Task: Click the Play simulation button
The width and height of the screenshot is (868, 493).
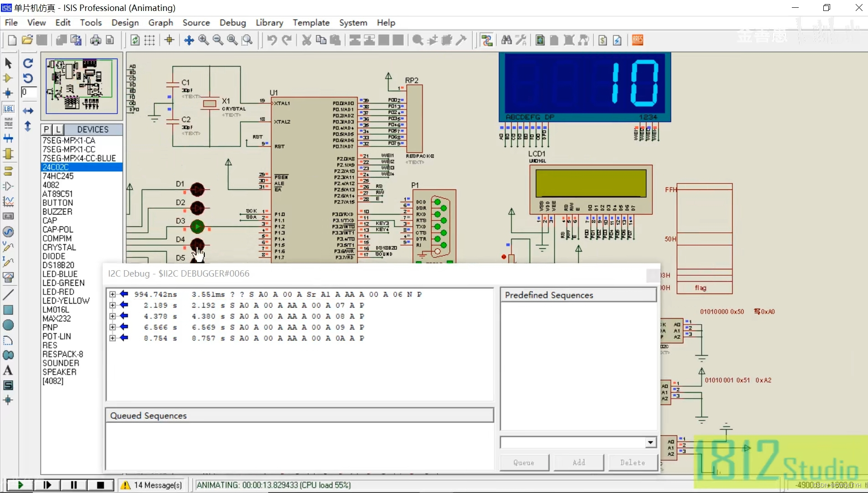Action: click(x=20, y=485)
